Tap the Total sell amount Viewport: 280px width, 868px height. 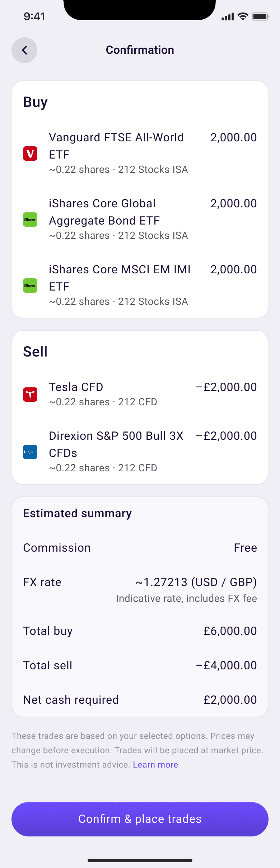pyautogui.click(x=227, y=665)
